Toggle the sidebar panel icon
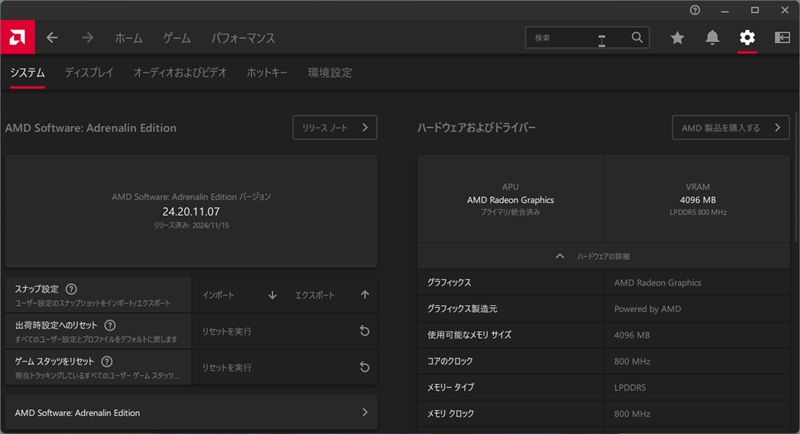The width and height of the screenshot is (800, 434). tap(782, 37)
